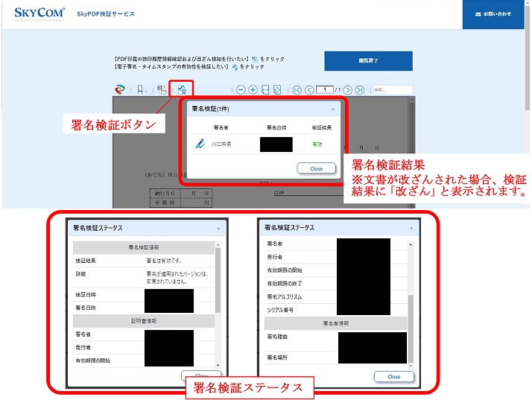Jump to the last page icon
The width and height of the screenshot is (532, 400).
pyautogui.click(x=360, y=90)
